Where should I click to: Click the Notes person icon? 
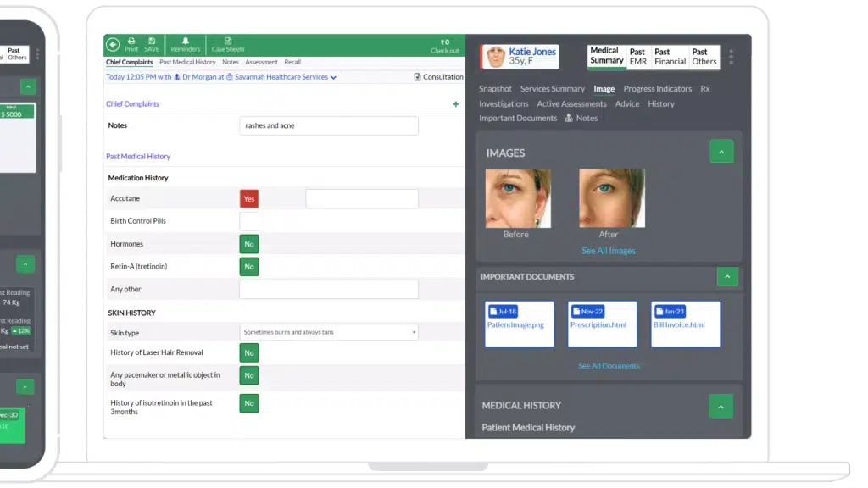(x=569, y=118)
